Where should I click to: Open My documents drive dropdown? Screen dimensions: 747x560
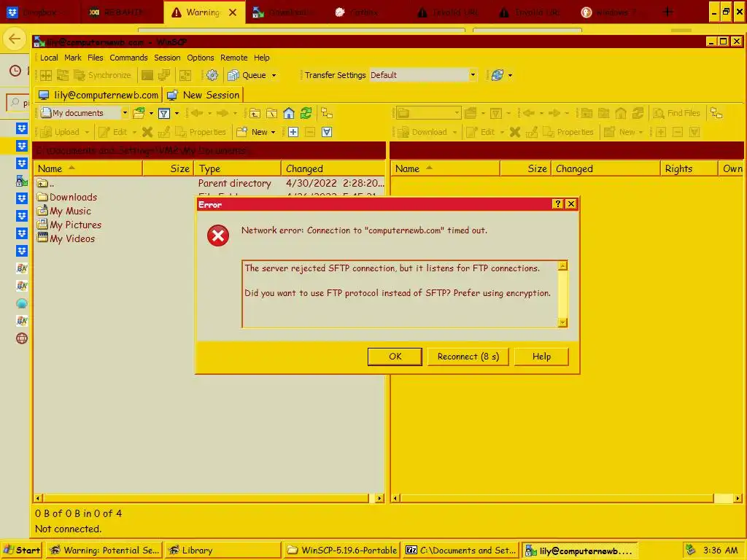[x=85, y=113]
